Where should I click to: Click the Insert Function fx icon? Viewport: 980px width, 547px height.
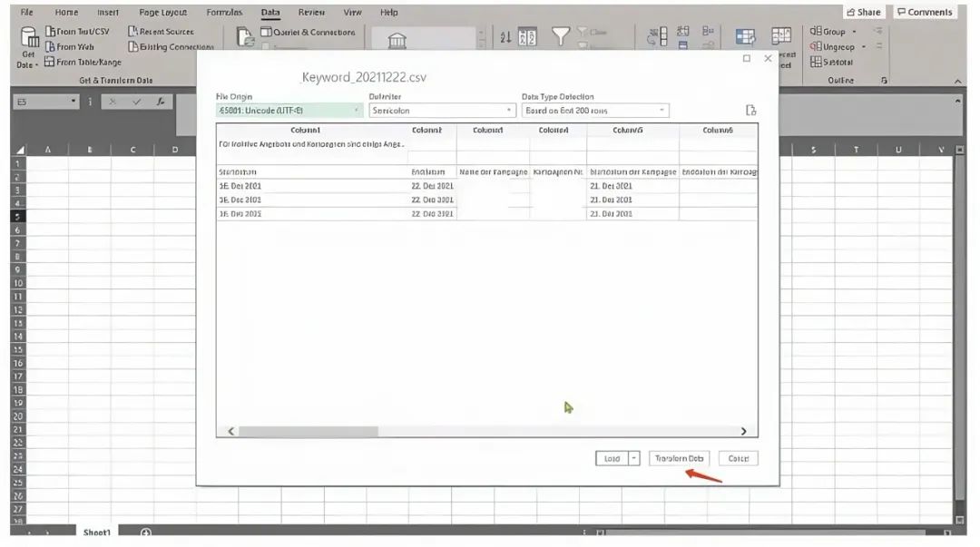point(160,102)
